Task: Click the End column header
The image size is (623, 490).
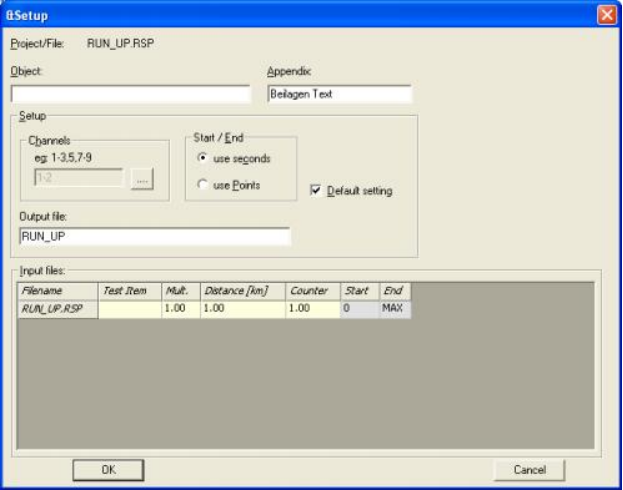Action: 395,291
